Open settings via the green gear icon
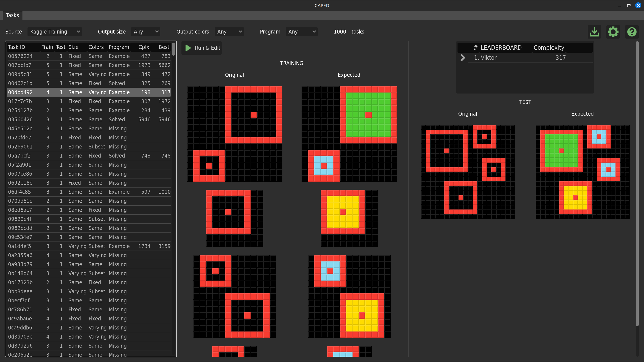 point(613,32)
